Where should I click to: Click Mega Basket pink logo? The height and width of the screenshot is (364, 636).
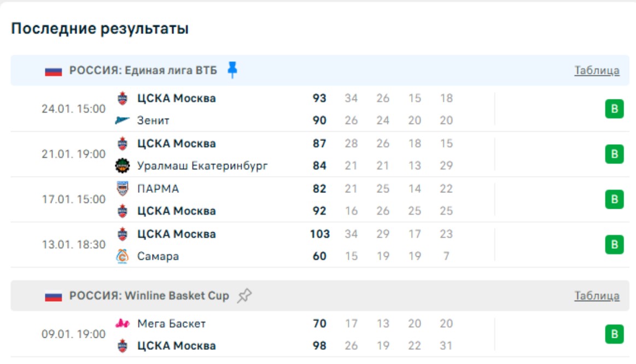122,324
